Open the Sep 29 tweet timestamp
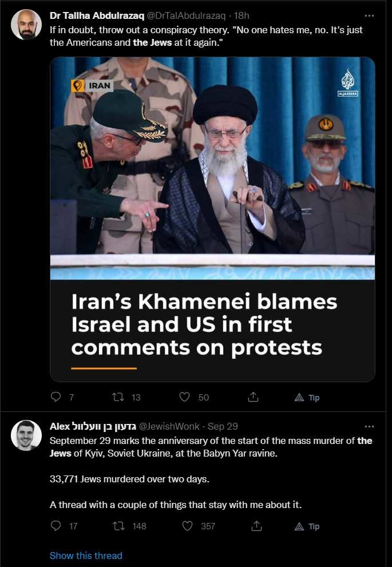392x567 pixels. [x=223, y=427]
